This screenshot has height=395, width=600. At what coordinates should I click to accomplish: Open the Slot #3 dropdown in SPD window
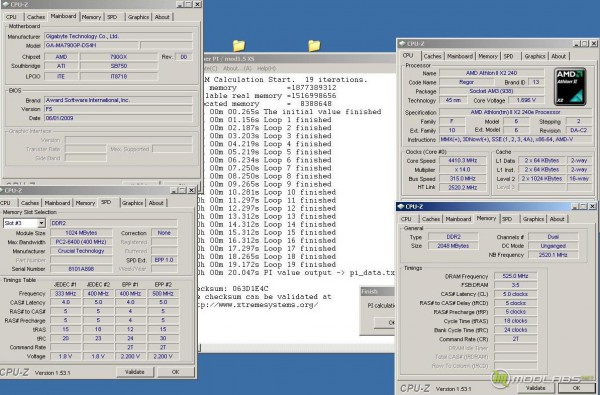(x=41, y=223)
